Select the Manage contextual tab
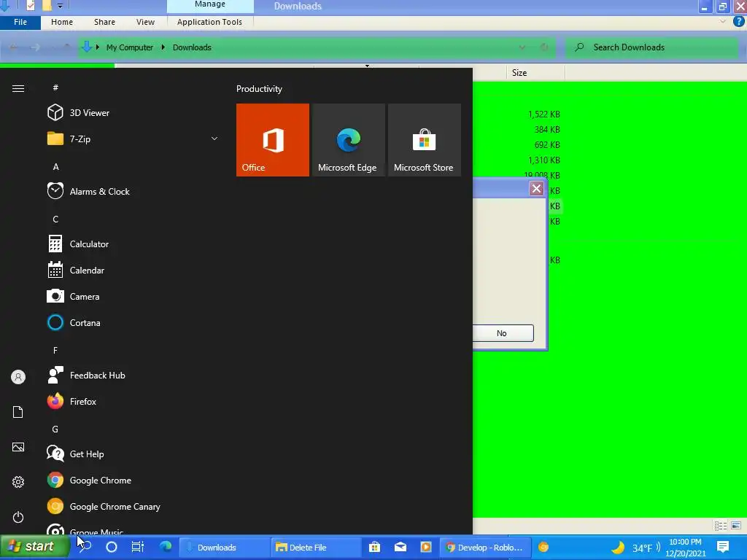This screenshot has width=747, height=560. [x=210, y=5]
